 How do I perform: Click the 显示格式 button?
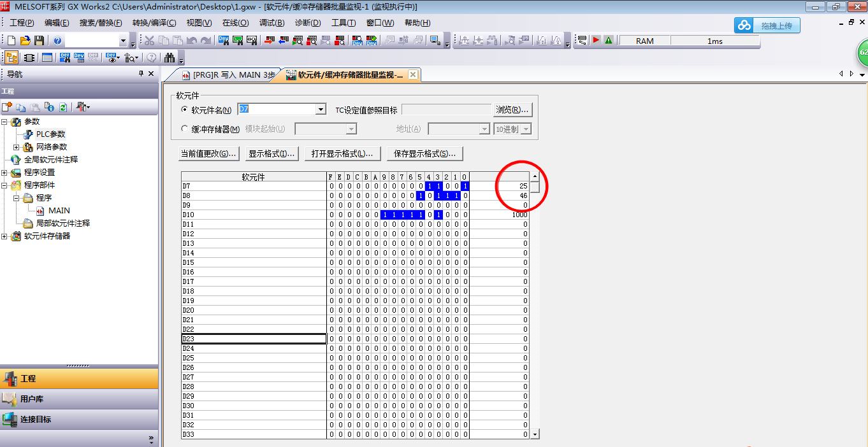coord(271,153)
